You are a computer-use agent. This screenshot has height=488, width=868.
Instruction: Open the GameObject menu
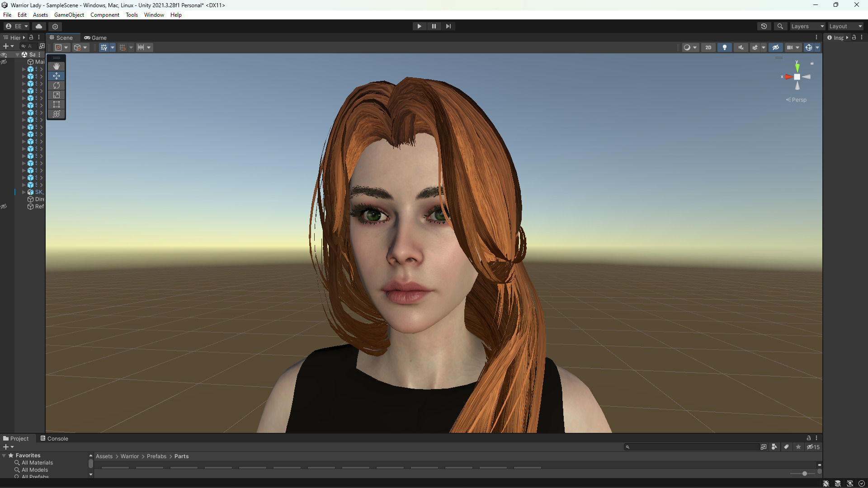pos(69,15)
